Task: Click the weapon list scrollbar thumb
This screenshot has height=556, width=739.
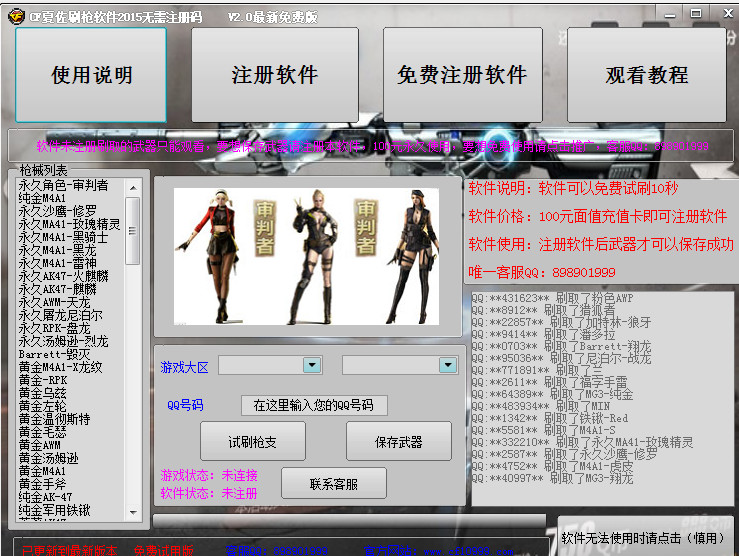Action: [x=132, y=231]
